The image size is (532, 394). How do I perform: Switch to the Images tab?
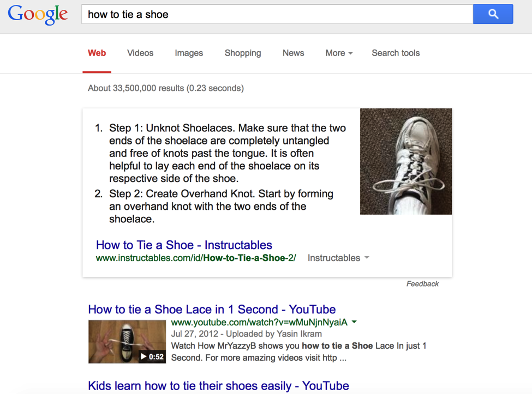click(188, 53)
